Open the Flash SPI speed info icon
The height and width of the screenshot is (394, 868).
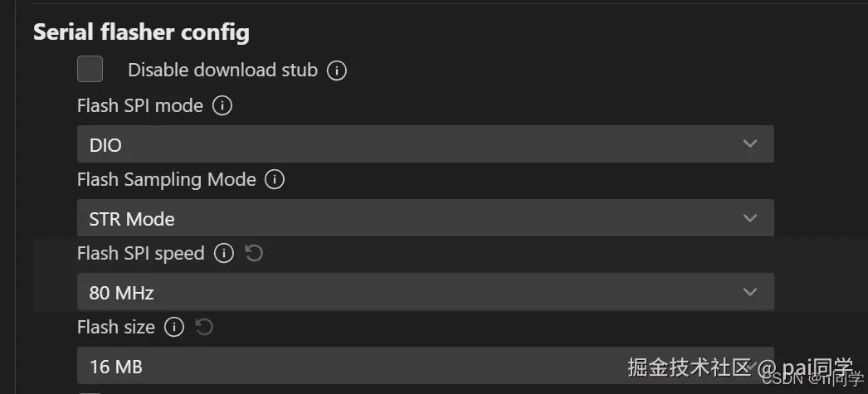223,254
